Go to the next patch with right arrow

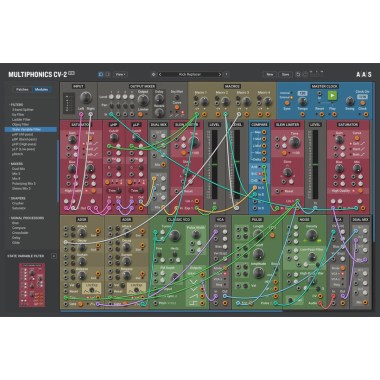click(x=220, y=74)
